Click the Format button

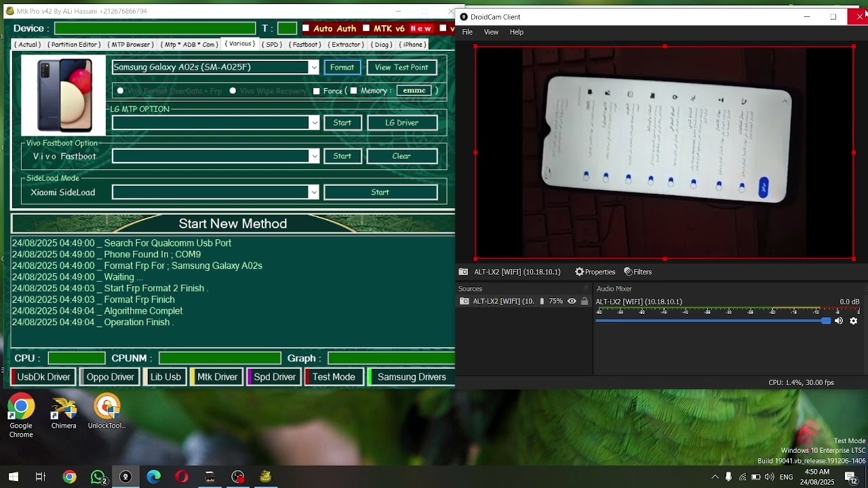[x=342, y=67]
